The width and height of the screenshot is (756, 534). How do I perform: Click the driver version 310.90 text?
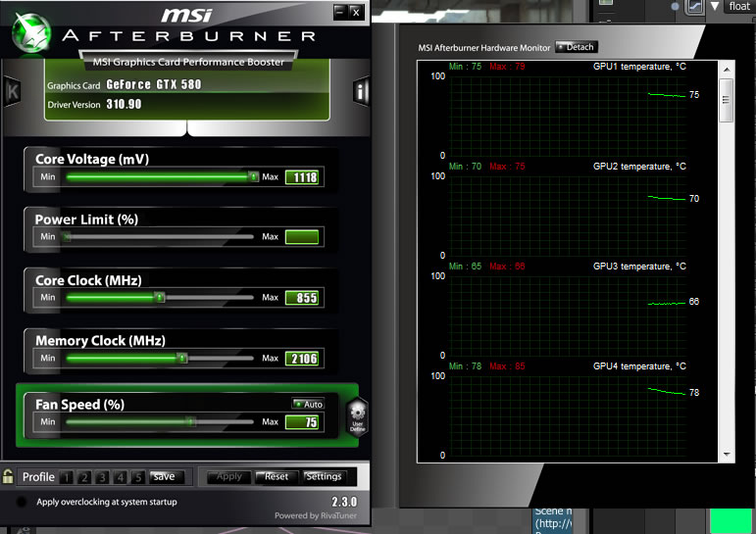[124, 104]
